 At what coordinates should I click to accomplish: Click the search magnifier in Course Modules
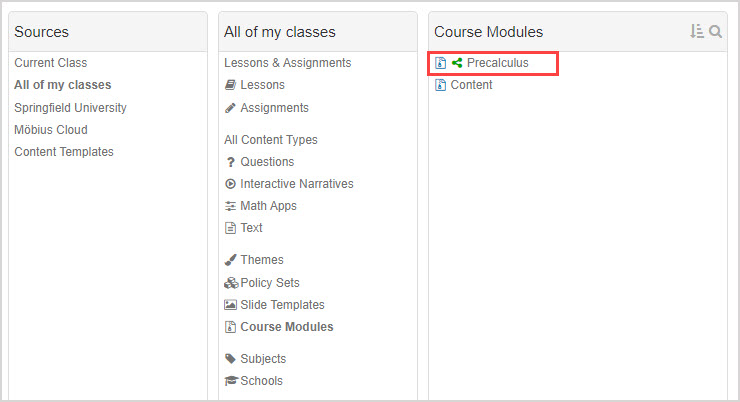coord(715,32)
